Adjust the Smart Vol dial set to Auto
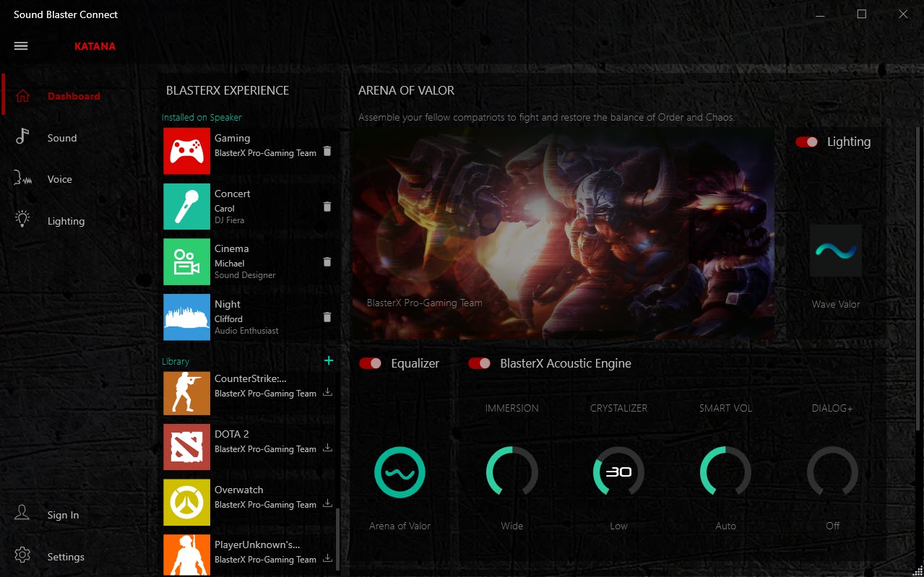 [725, 472]
